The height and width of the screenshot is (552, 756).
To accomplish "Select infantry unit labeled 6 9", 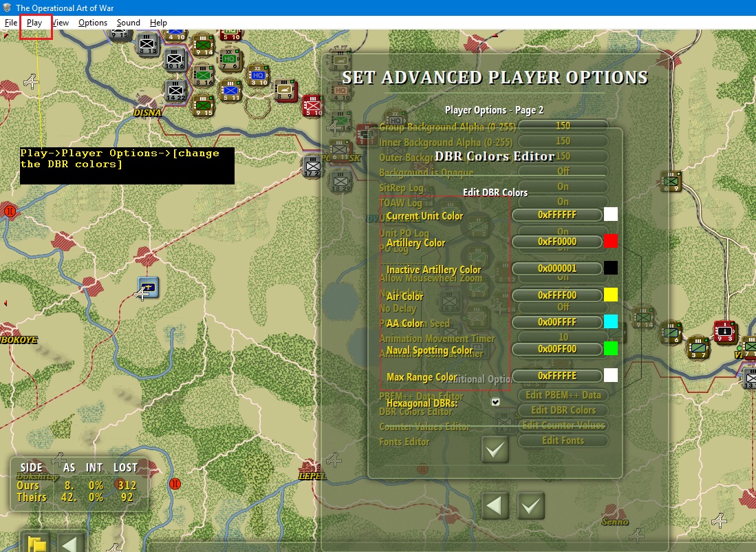I will pyautogui.click(x=671, y=182).
